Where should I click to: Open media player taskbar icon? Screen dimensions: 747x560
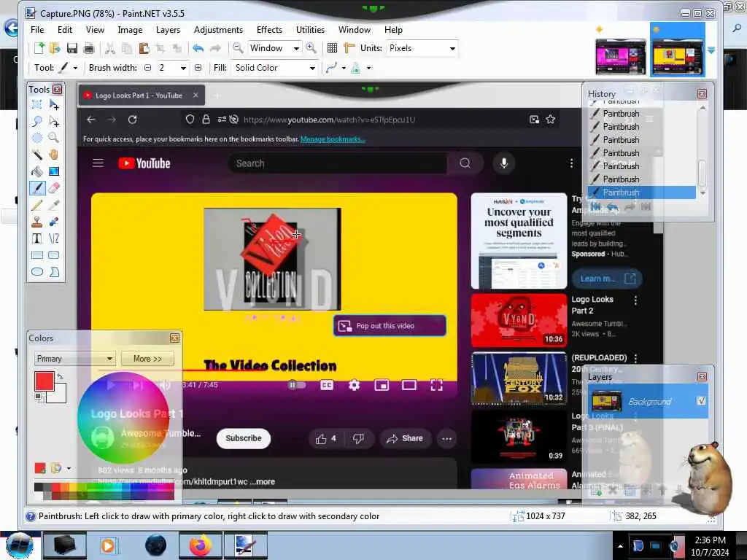(108, 545)
